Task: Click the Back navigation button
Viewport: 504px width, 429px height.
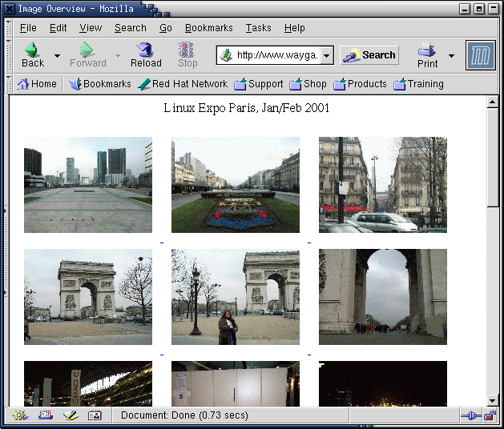Action: pyautogui.click(x=32, y=54)
